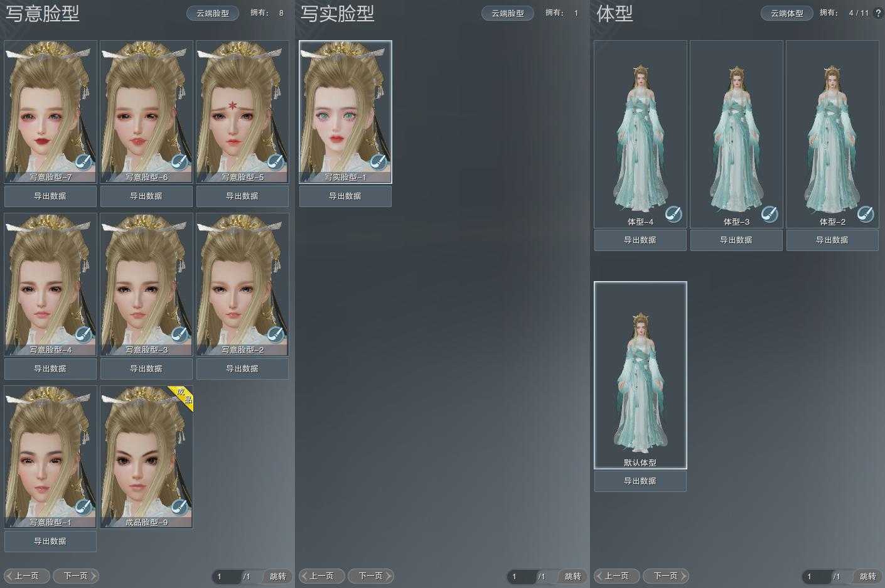885x588 pixels.
Task: Export data for 体型-4
Action: (x=640, y=240)
